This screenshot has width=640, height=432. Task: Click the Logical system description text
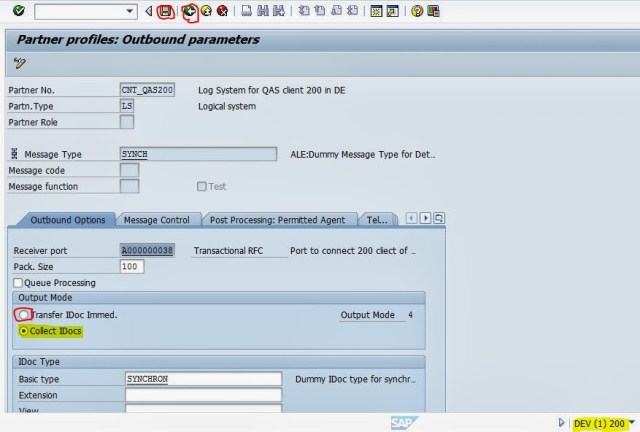pos(227,106)
